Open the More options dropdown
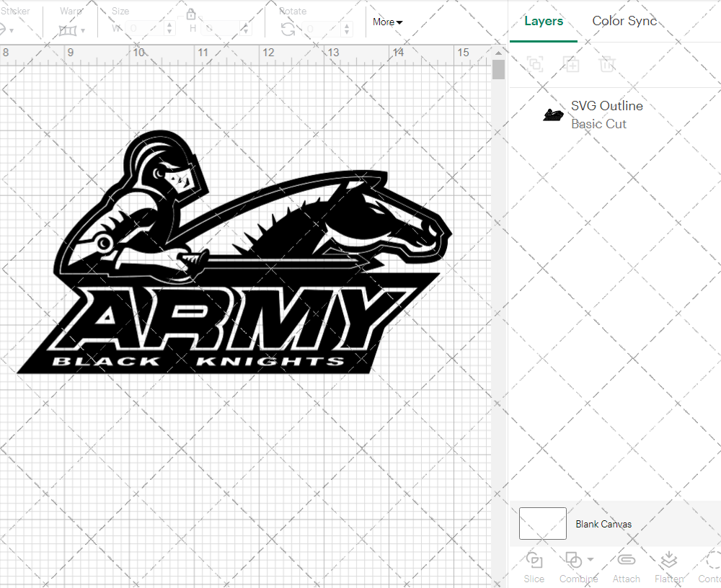Screen dimensions: 721x588 [x=387, y=22]
